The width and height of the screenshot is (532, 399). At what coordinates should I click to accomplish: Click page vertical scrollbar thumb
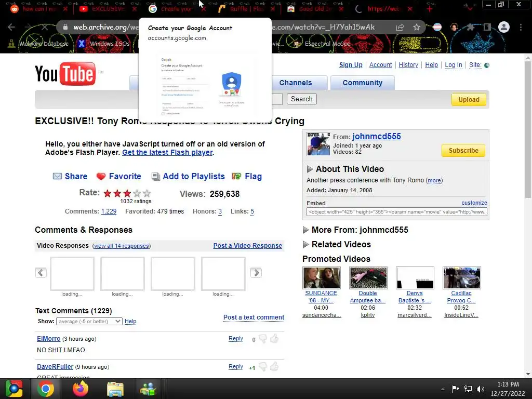click(528, 129)
